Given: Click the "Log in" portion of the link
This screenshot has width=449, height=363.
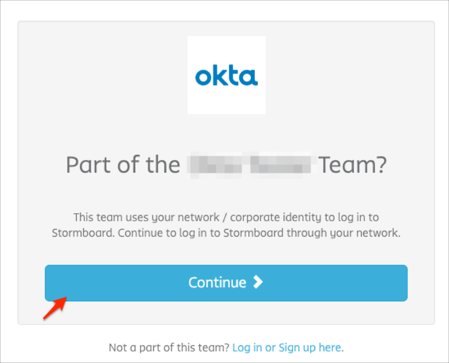Looking at the screenshot, I should (247, 348).
